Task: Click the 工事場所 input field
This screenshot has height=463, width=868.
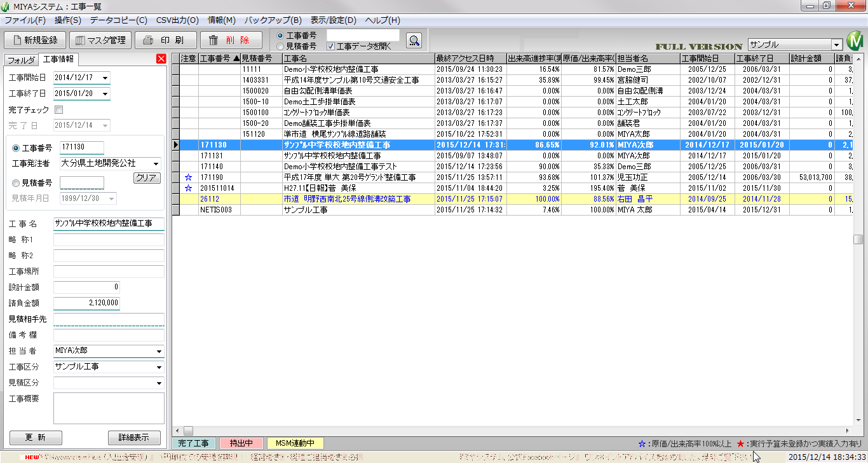Action: pyautogui.click(x=109, y=272)
